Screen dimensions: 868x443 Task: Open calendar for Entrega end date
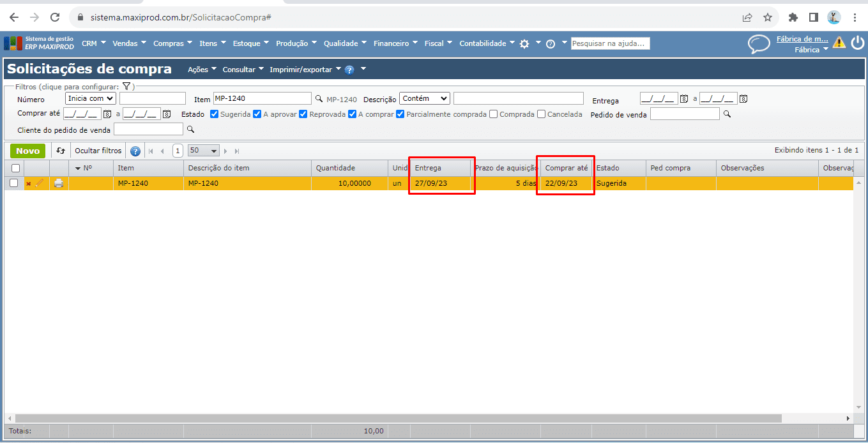point(743,99)
